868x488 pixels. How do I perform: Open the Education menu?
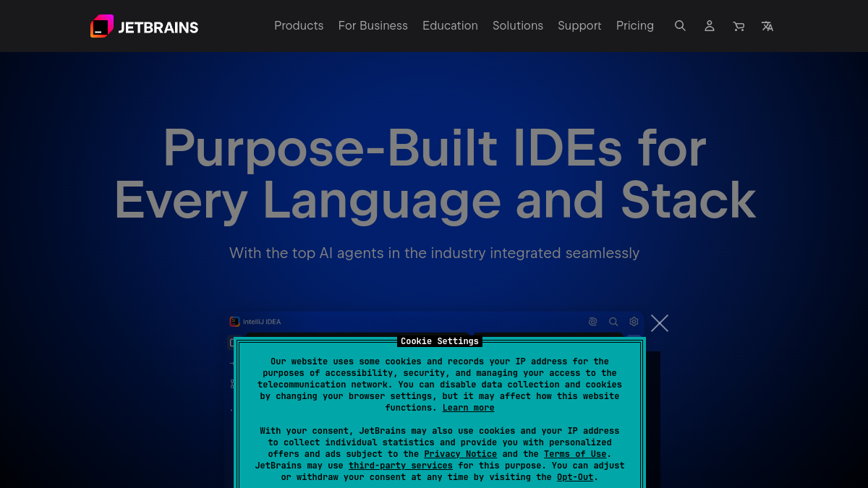coord(450,26)
